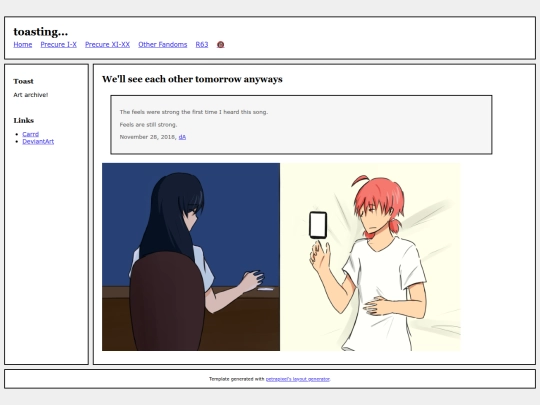Screen dimensions: 540x405
Task: Go to Precure I-X gallery
Action: coord(59,44)
